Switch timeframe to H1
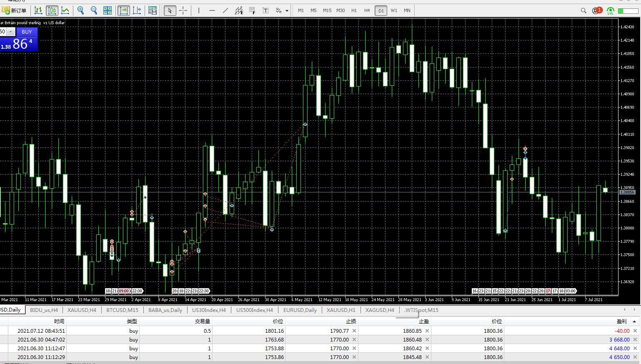 pos(354,10)
